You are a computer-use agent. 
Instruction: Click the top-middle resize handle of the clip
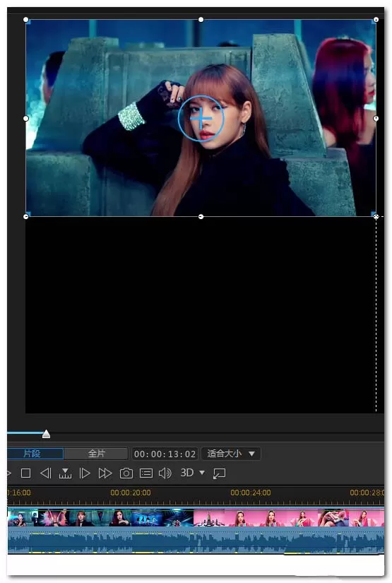(201, 19)
